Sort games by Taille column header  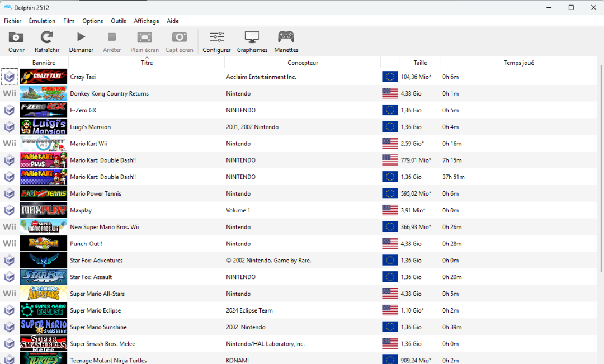click(420, 63)
